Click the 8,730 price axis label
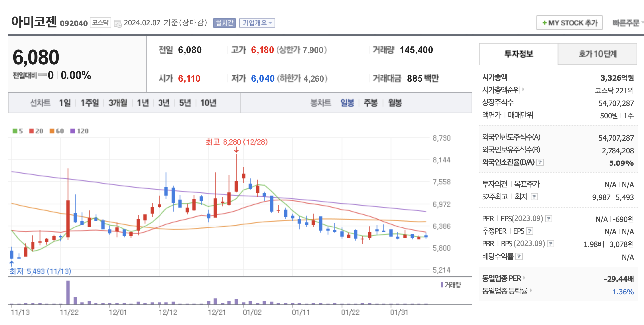 (x=441, y=138)
